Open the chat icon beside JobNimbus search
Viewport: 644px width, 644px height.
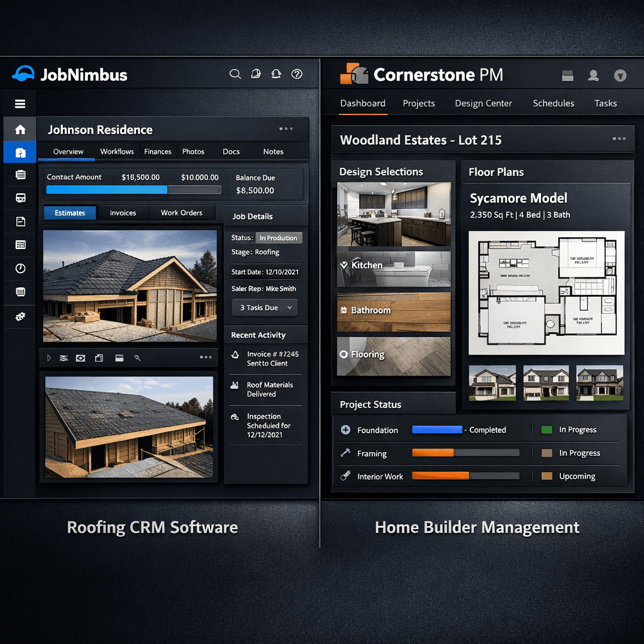pos(256,74)
